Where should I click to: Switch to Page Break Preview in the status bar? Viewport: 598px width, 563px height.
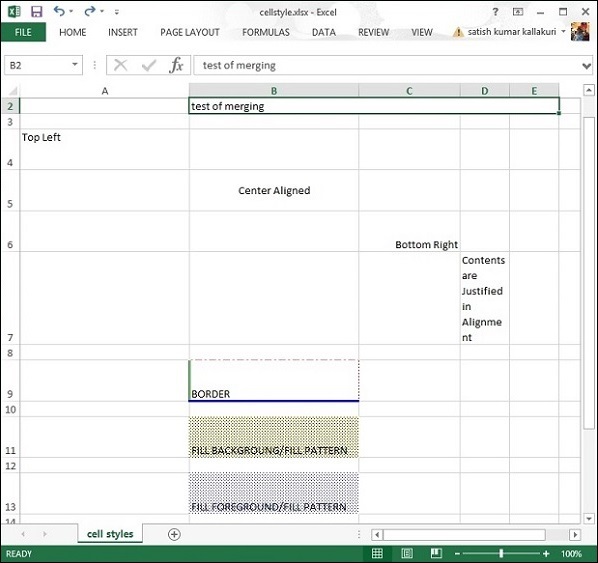click(x=436, y=553)
